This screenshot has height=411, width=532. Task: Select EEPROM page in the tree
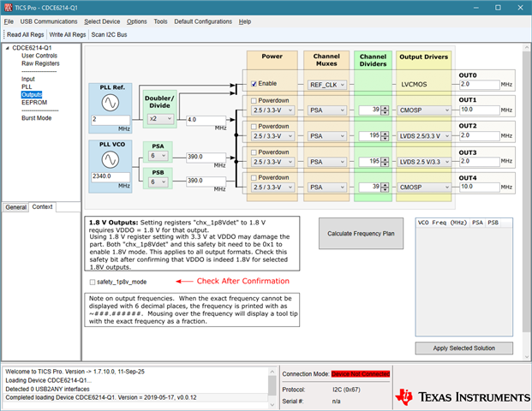[x=34, y=103]
